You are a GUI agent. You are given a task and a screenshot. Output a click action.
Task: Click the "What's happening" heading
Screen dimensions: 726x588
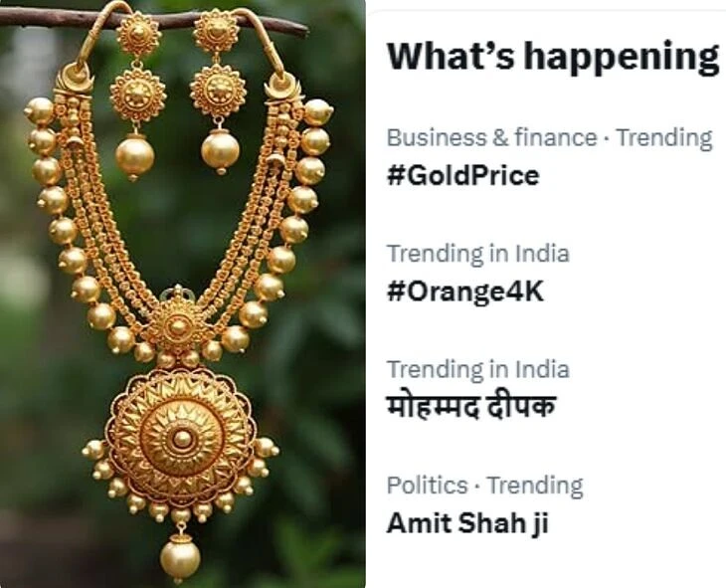[x=552, y=57]
